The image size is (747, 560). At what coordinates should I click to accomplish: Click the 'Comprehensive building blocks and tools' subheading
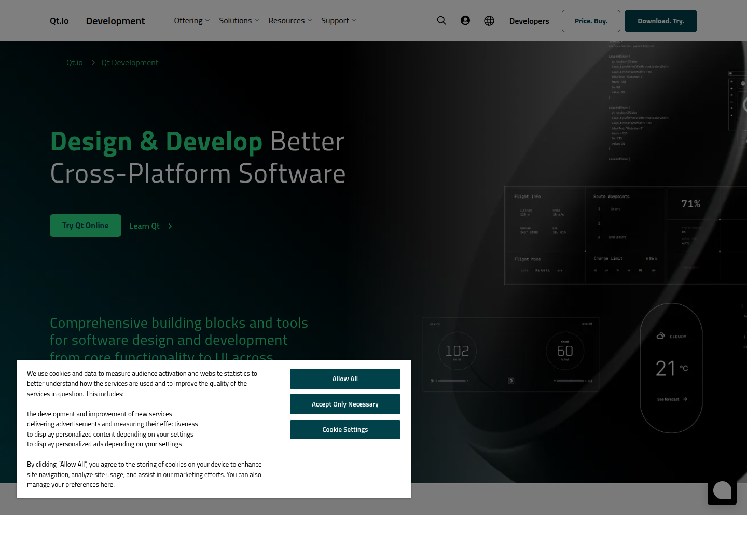click(x=179, y=323)
